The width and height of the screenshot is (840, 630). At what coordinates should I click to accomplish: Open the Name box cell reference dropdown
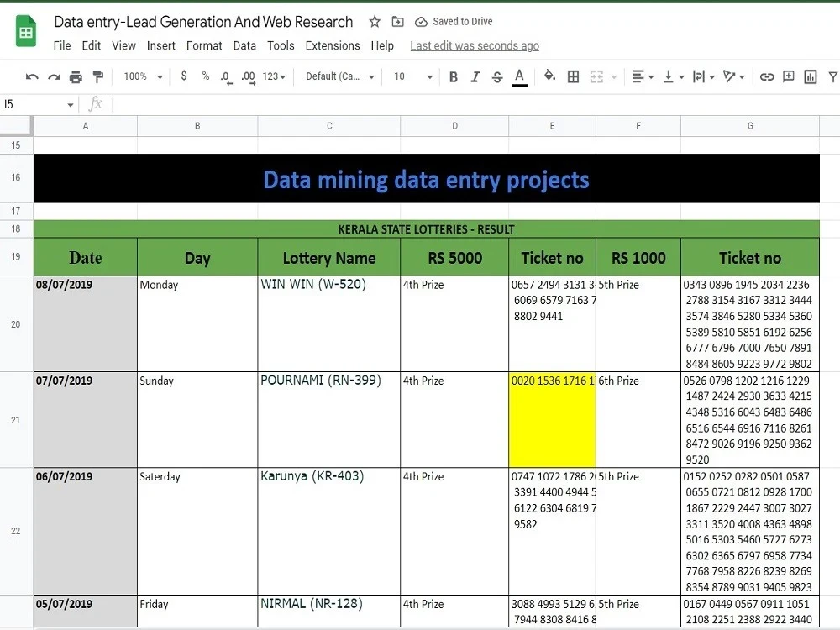click(x=71, y=104)
